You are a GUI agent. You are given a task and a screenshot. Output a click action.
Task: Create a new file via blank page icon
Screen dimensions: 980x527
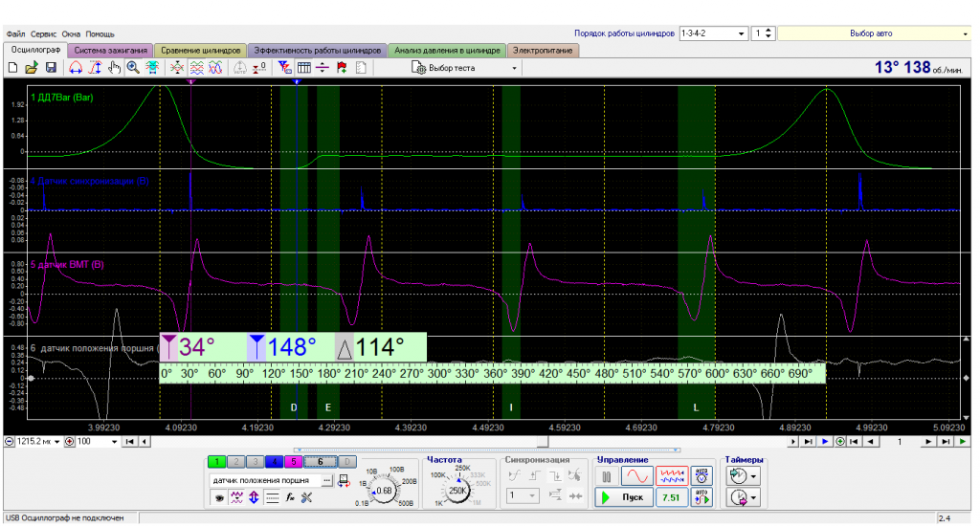(x=12, y=68)
